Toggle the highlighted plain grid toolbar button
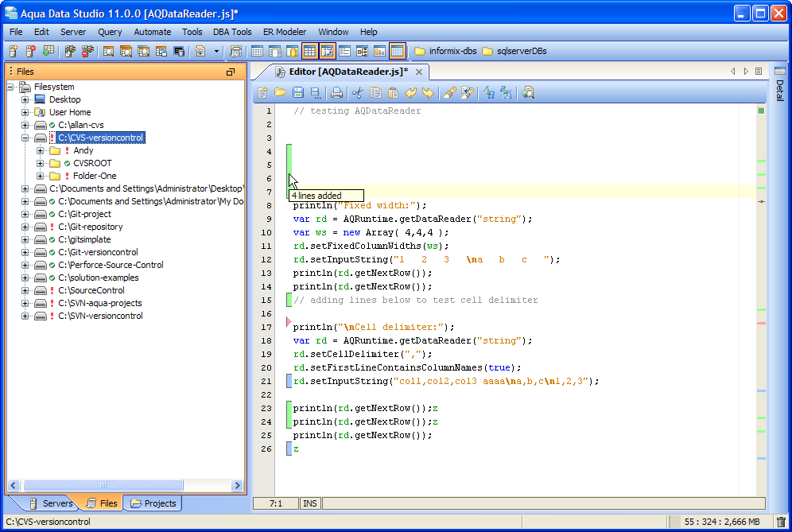The height and width of the screenshot is (532, 792). pyautogui.click(x=309, y=51)
